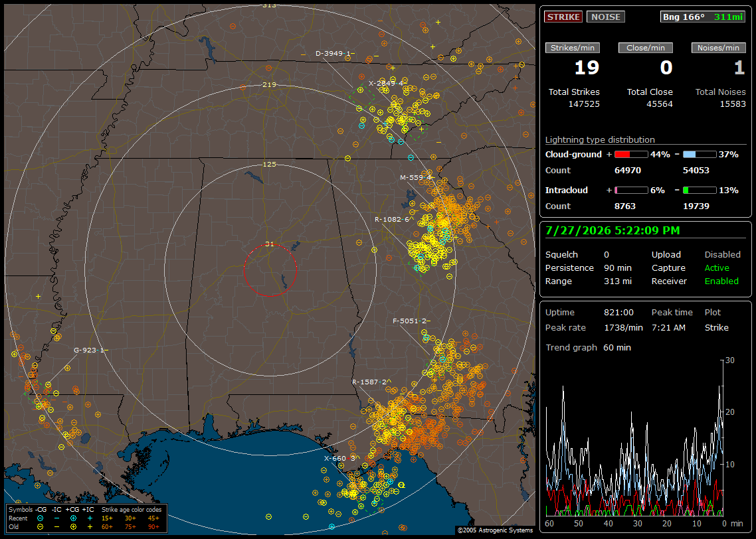Click the Peak time value 7:21 AM

(668, 327)
